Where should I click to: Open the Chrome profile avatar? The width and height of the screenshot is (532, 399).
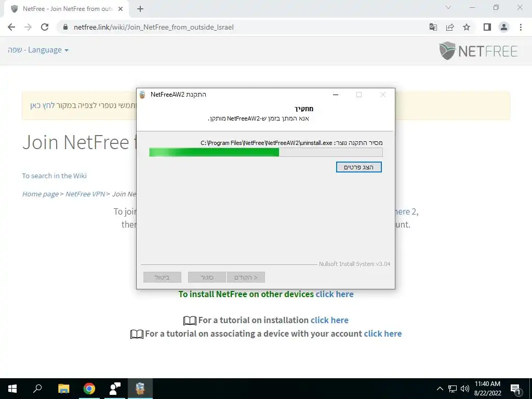point(504,27)
